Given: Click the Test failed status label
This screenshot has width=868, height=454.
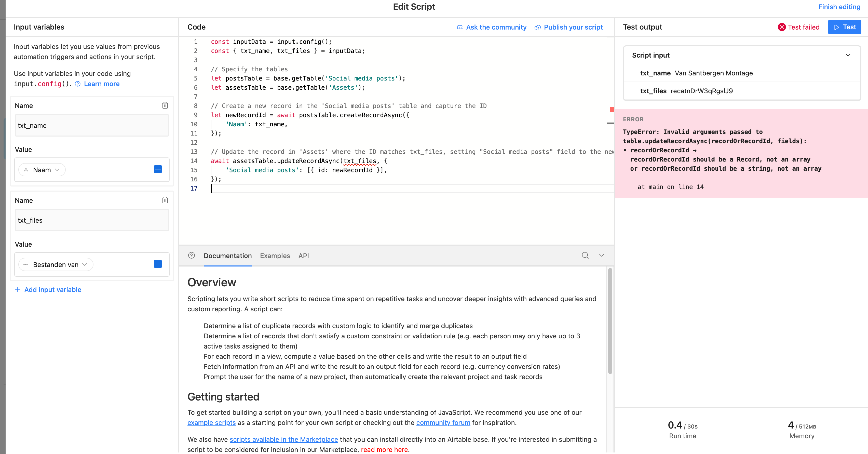Looking at the screenshot, I should point(803,27).
